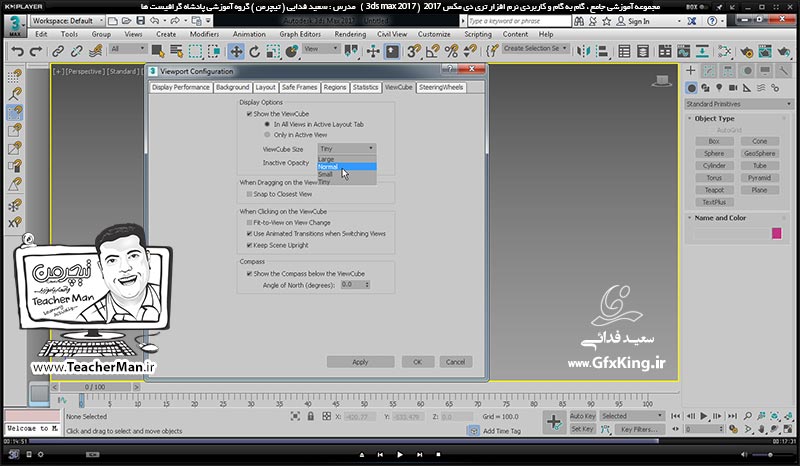Open the View reference coordinate dropdown
Screen dimensions: 800x466
[321, 49]
